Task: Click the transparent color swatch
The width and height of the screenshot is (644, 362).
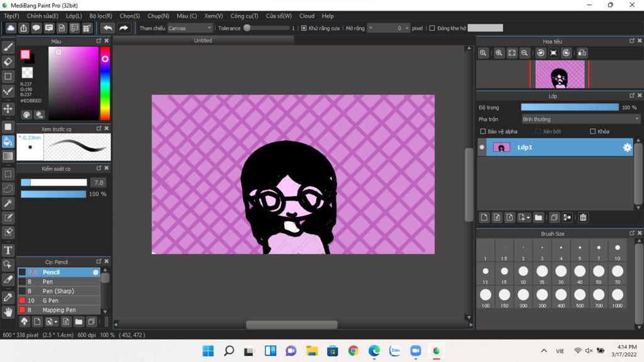Action: click(27, 73)
